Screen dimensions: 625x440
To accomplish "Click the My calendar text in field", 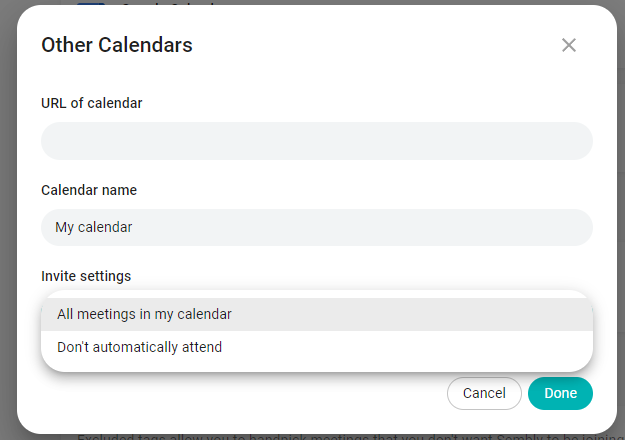I will click(94, 227).
